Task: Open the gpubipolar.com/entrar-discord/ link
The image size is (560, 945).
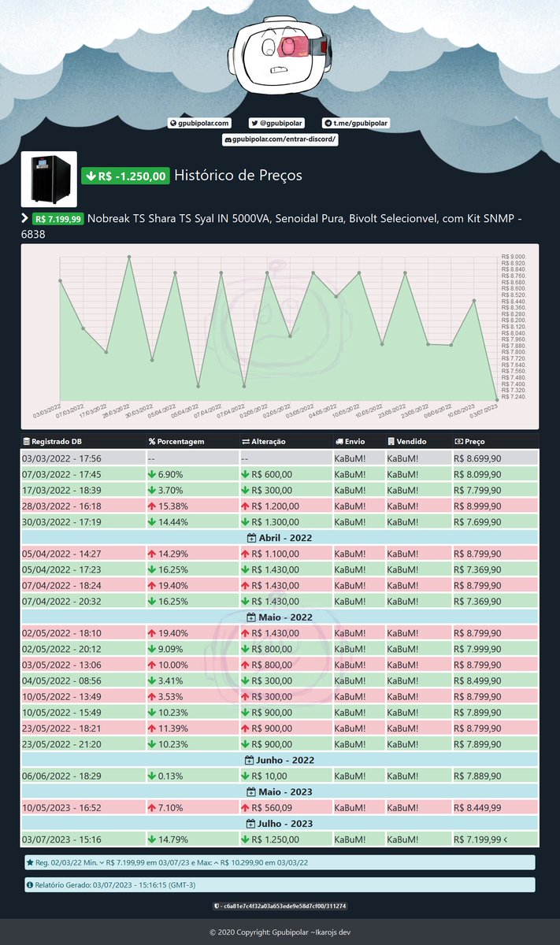Action: [280, 139]
